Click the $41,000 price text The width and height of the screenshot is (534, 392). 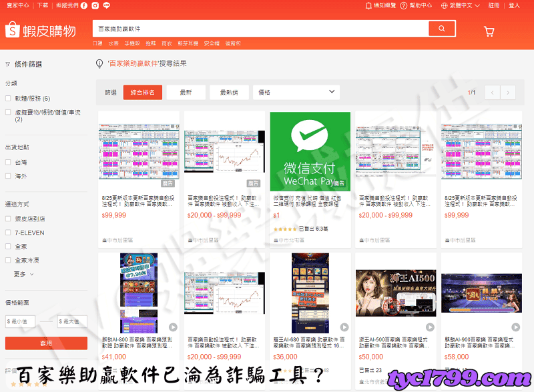pos(114,357)
